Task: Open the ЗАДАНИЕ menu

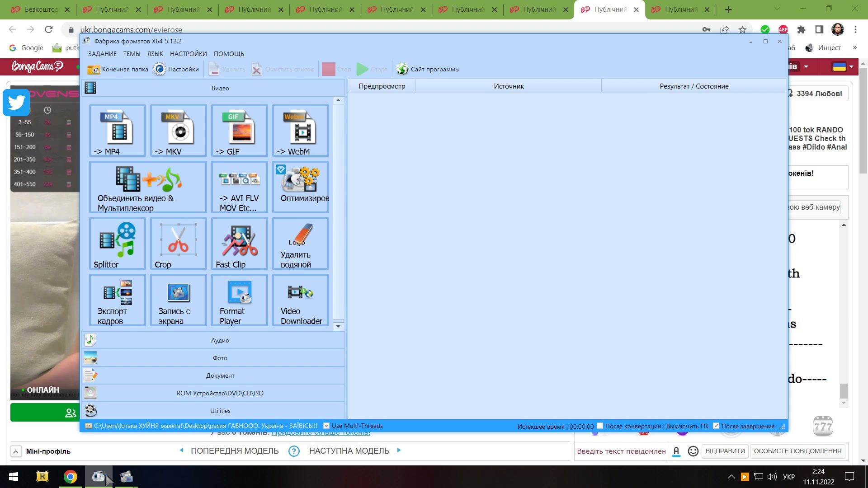Action: tap(102, 54)
